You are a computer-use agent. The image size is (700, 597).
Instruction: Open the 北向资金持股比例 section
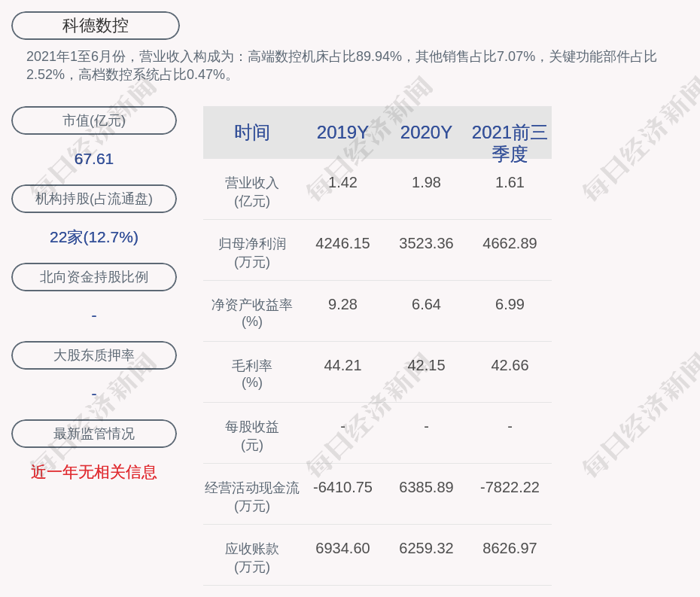click(94, 277)
